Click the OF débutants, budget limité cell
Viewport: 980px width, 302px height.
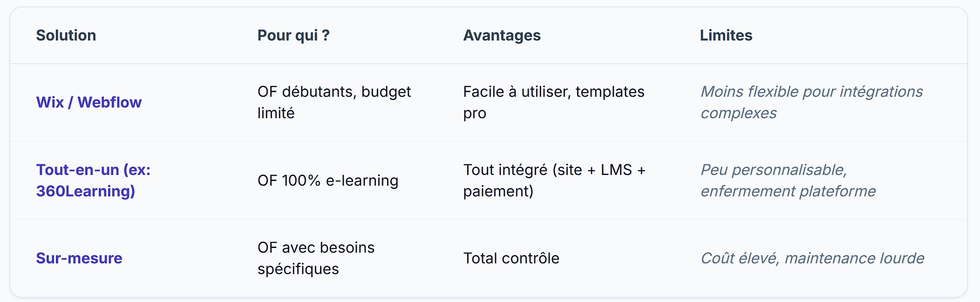point(334,102)
